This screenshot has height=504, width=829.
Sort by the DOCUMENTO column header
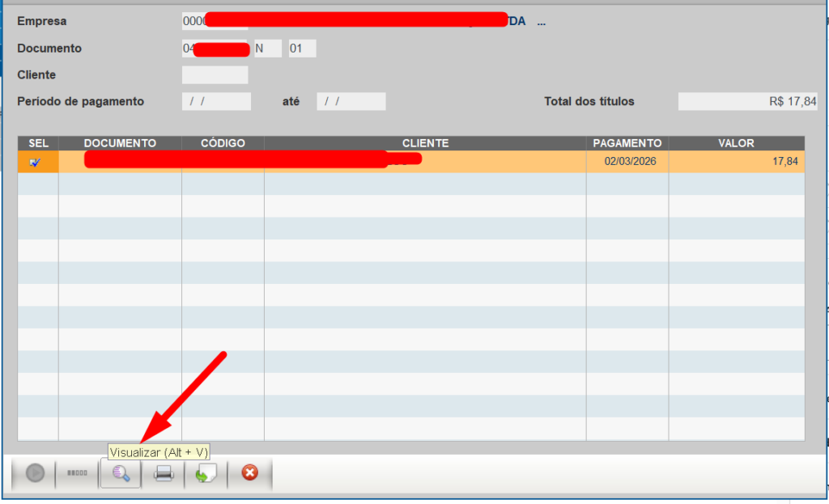120,143
